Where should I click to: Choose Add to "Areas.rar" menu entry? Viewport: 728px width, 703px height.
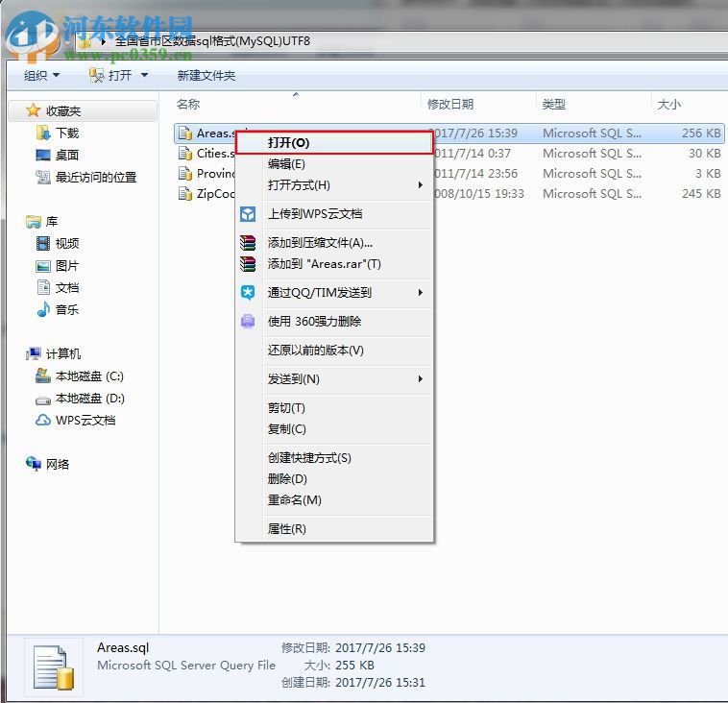pyautogui.click(x=334, y=264)
